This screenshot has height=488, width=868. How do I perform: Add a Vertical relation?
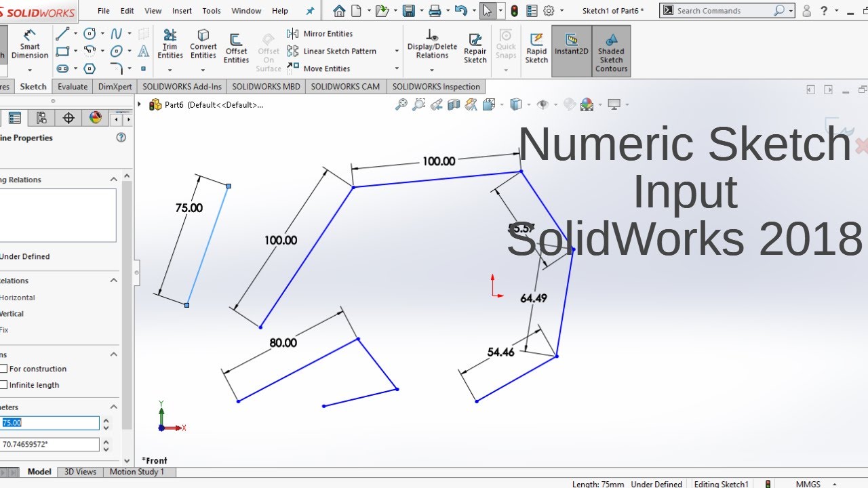pyautogui.click(x=12, y=314)
